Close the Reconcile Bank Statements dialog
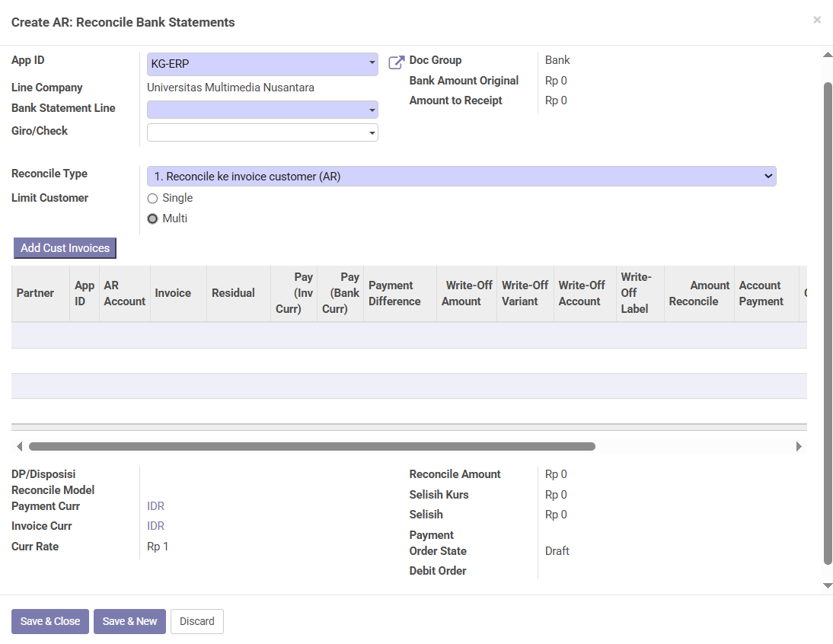The width and height of the screenshot is (833, 644). 817,20
